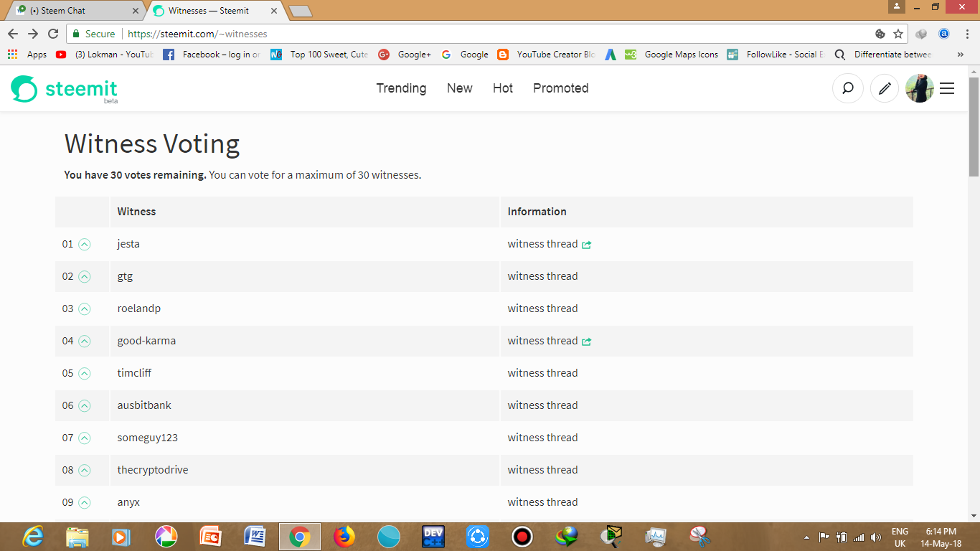Image resolution: width=980 pixels, height=551 pixels.
Task: Open the Steemit hamburger menu
Action: [947, 88]
